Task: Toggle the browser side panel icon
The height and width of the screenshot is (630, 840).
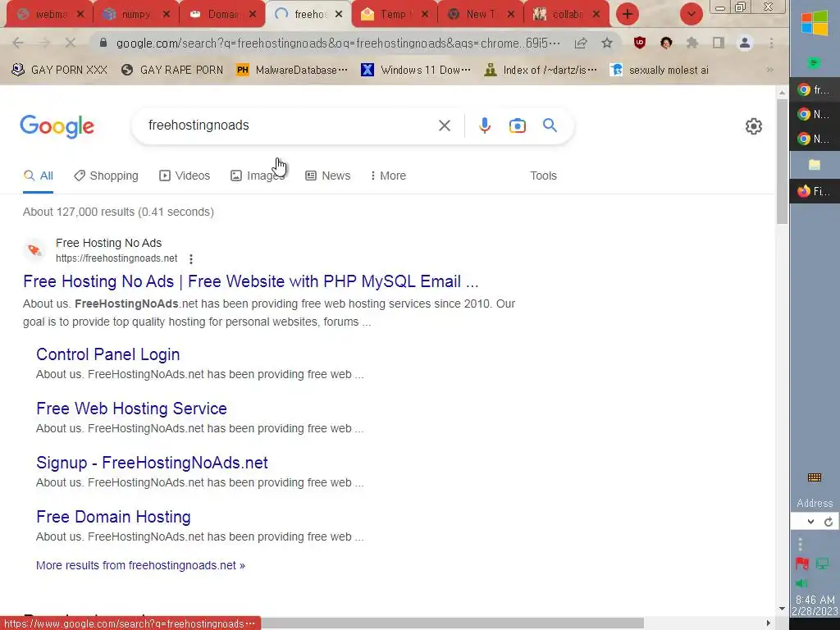Action: 719,43
